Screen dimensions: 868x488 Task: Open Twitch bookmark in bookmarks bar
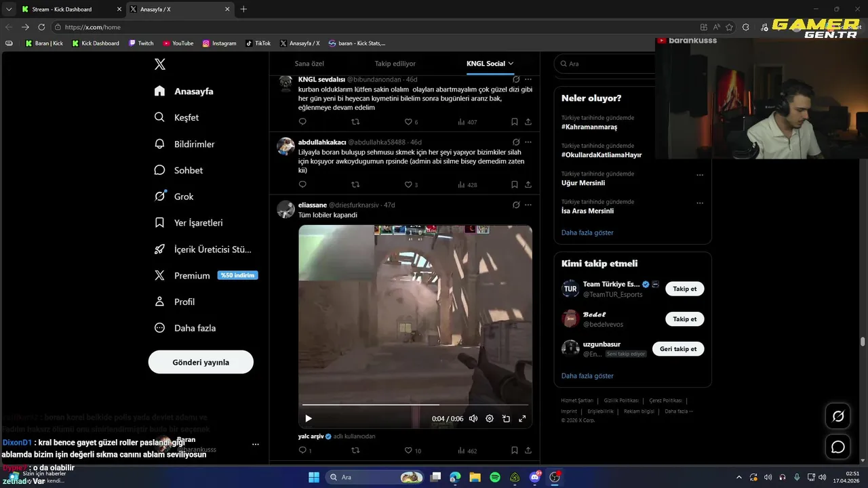pyautogui.click(x=141, y=43)
